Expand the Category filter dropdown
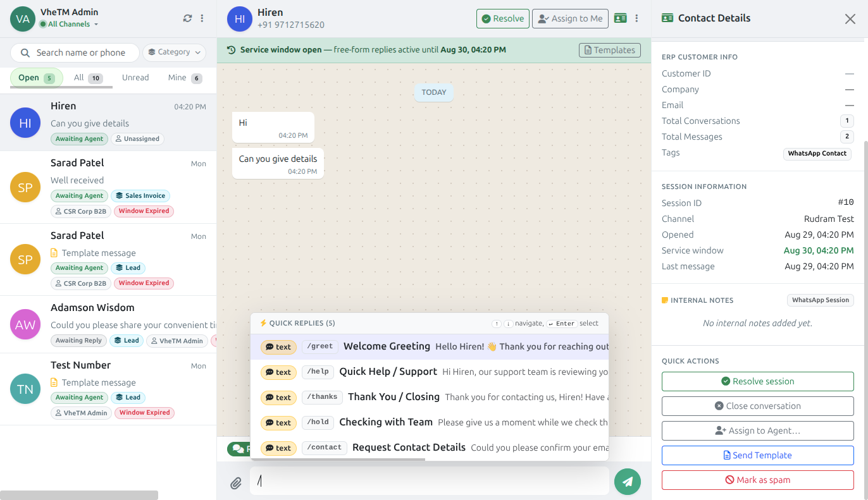 pyautogui.click(x=175, y=52)
